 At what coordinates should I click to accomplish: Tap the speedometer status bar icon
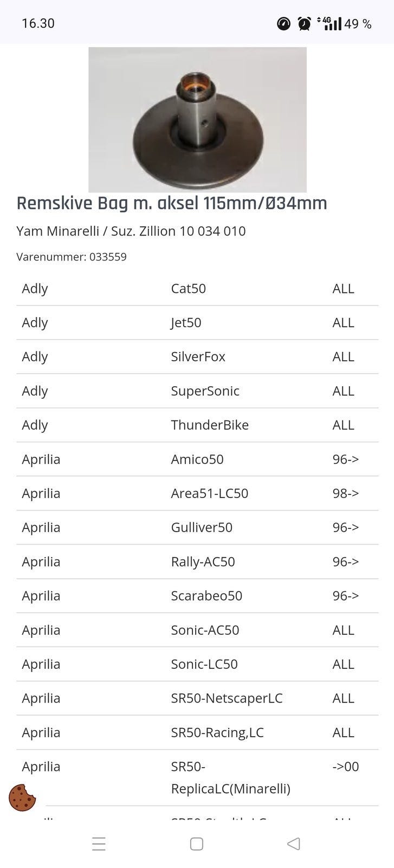pyautogui.click(x=283, y=23)
